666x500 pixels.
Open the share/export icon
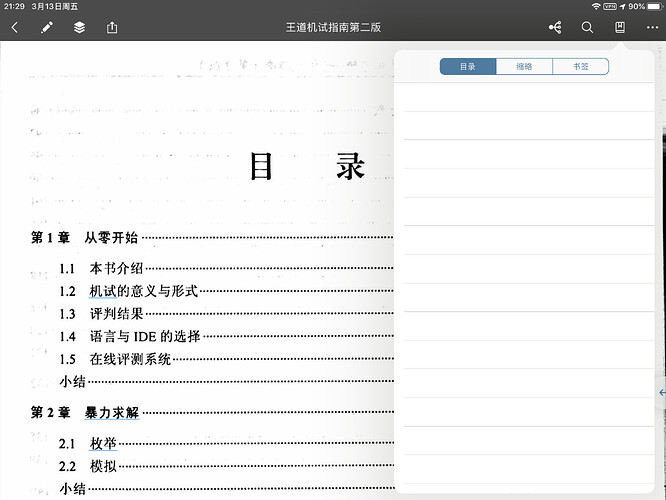[112, 28]
